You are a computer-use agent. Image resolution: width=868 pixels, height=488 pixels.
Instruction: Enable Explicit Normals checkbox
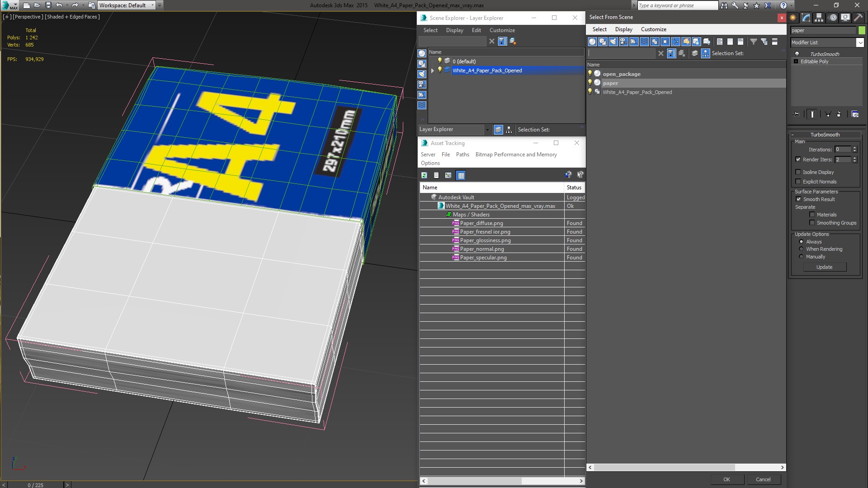[798, 182]
